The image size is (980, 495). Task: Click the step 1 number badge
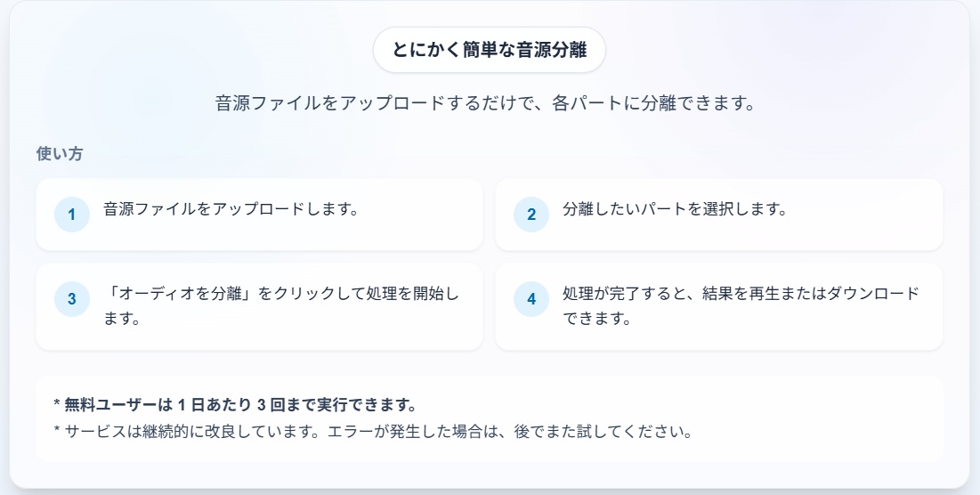pyautogui.click(x=72, y=215)
